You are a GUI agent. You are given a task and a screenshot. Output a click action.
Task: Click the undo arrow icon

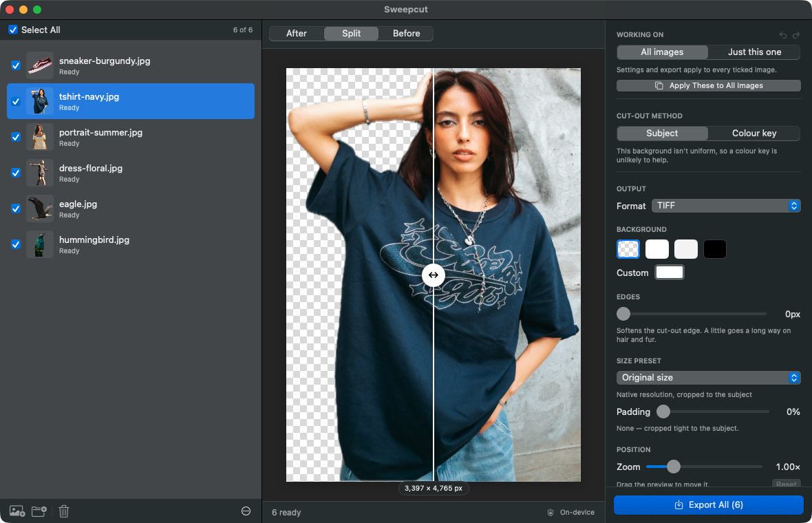point(783,35)
